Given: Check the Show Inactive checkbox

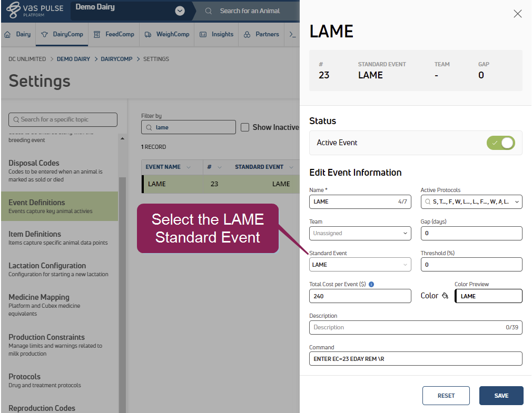Looking at the screenshot, I should (x=245, y=127).
